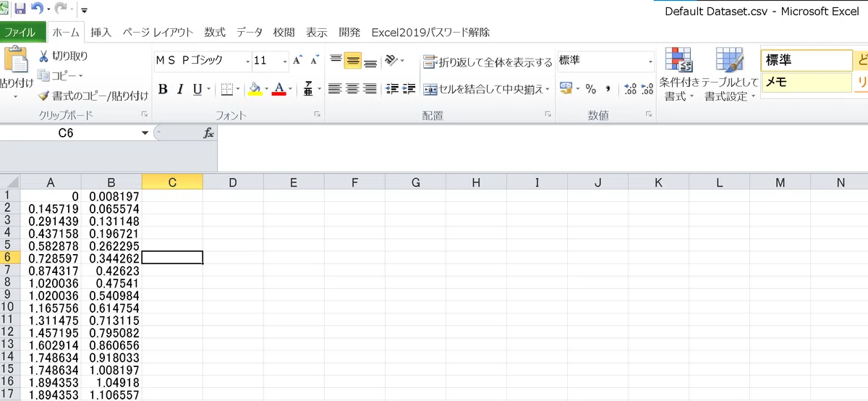Toggle Bold formatting
Image resolution: width=868 pixels, height=401 pixels.
coord(163,89)
